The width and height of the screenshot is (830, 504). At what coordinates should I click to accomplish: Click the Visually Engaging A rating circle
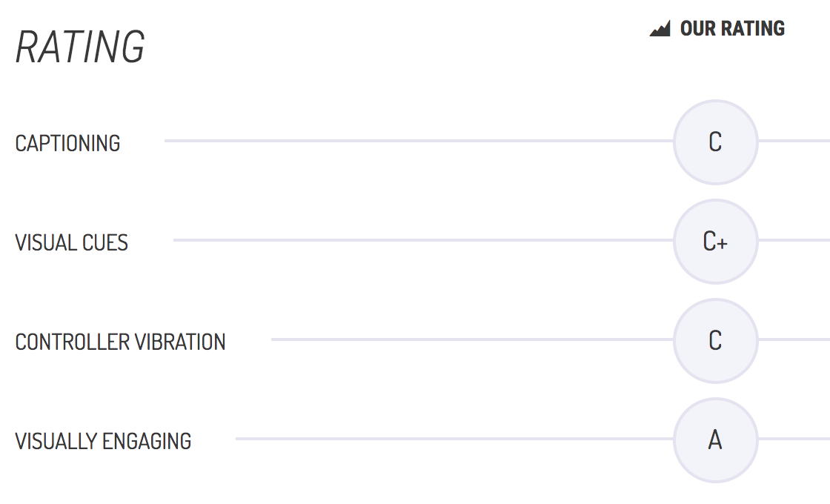point(716,440)
